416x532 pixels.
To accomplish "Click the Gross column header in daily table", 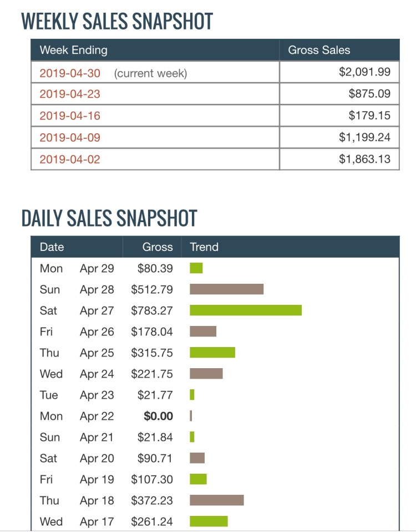I will click(x=158, y=247).
